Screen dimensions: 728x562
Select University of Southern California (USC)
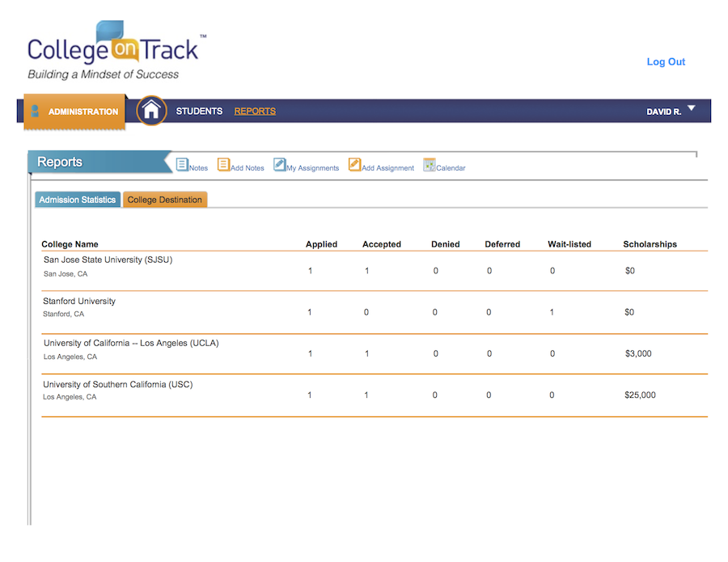[118, 384]
